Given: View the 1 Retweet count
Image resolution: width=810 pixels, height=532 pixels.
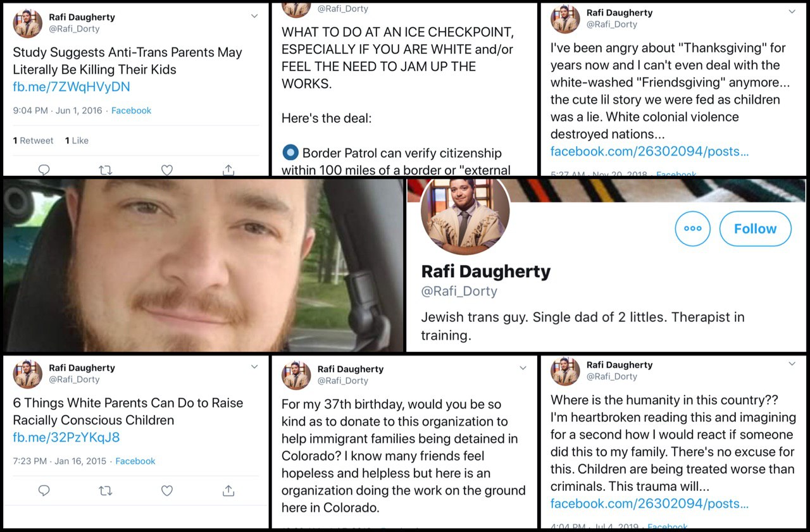Looking at the screenshot, I should pos(34,140).
